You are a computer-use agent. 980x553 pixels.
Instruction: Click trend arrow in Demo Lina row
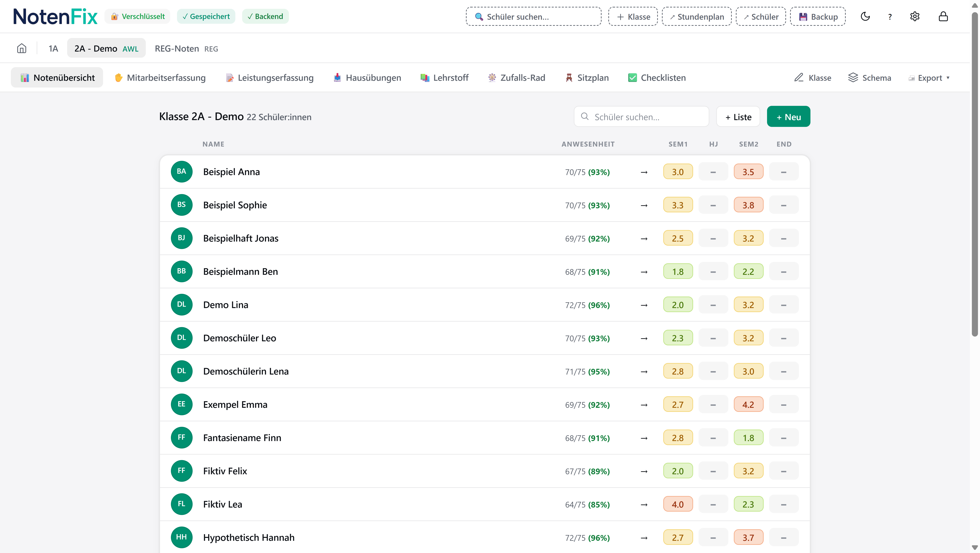[x=644, y=305]
